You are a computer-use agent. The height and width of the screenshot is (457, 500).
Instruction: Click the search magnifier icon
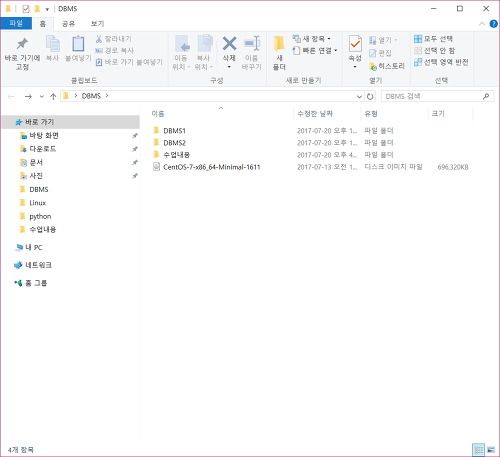tap(486, 96)
